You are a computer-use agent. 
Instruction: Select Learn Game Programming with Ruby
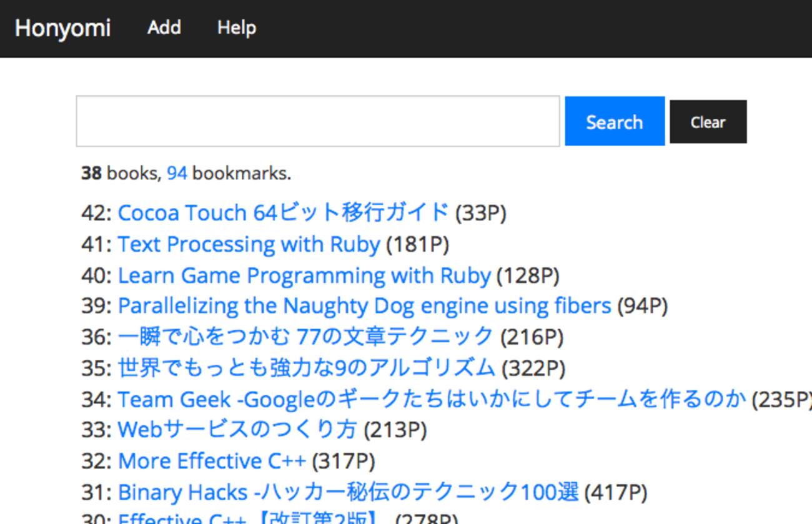(304, 275)
